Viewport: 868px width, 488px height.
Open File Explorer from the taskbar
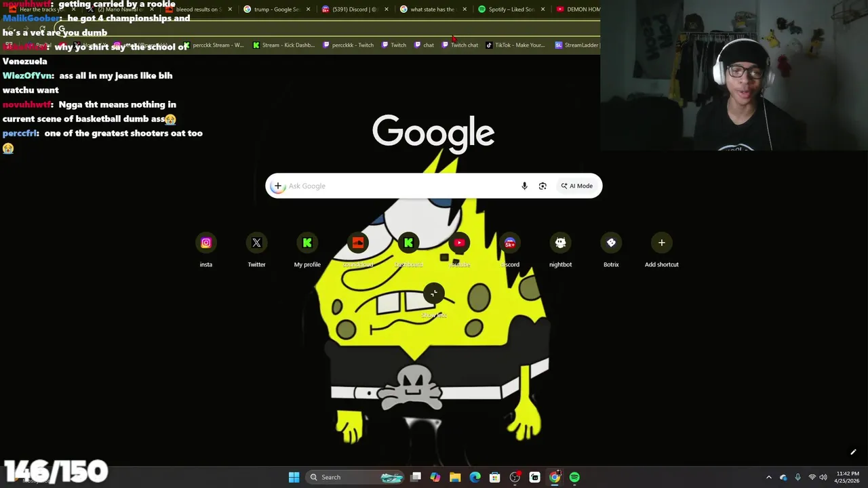point(455,477)
